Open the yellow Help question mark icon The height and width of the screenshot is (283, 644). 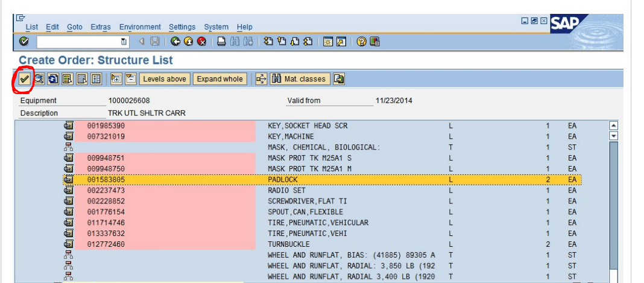[x=361, y=42]
